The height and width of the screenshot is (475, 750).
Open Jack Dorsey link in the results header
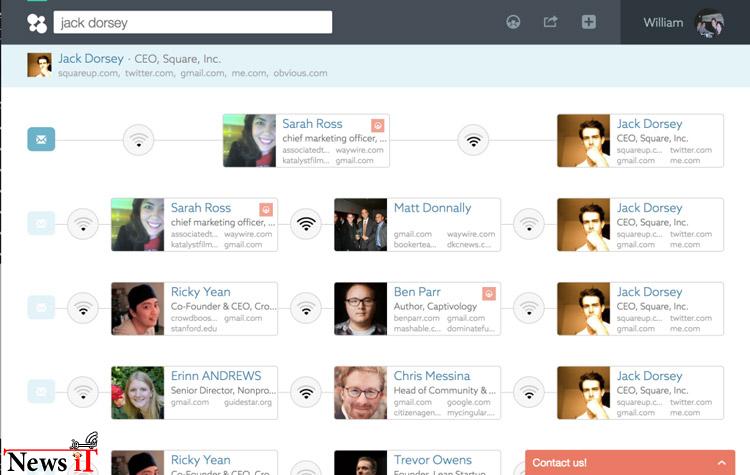(91, 59)
